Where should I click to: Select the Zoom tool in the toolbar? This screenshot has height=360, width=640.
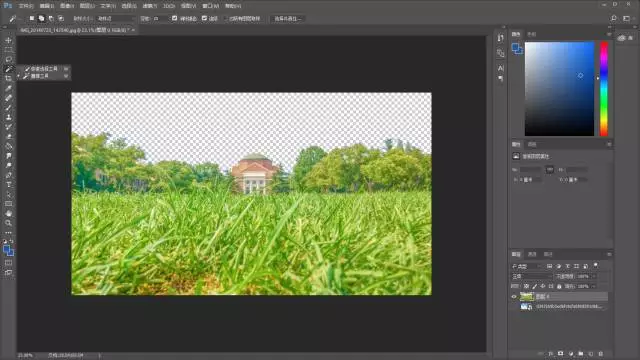click(9, 223)
